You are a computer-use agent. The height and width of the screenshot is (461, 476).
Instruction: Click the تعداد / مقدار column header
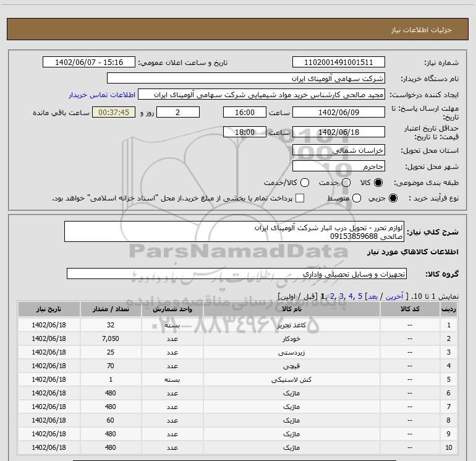point(111,309)
